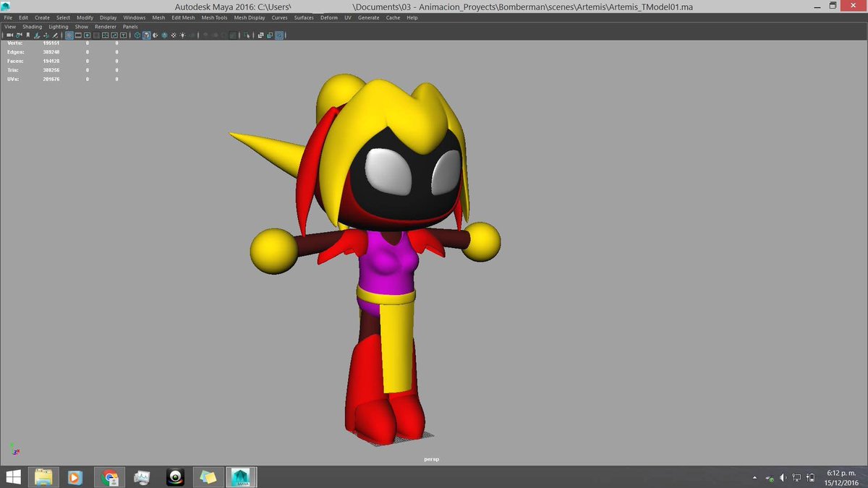Toggle the Film Gate icon
This screenshot has width=868, height=488.
(78, 35)
